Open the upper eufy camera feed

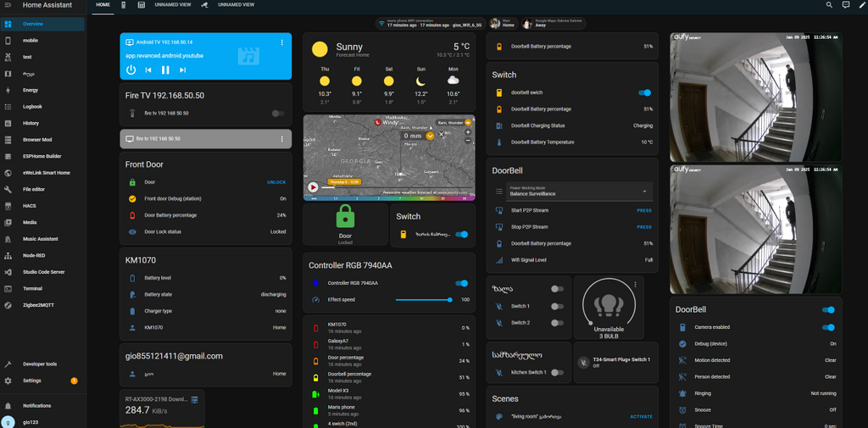click(755, 97)
